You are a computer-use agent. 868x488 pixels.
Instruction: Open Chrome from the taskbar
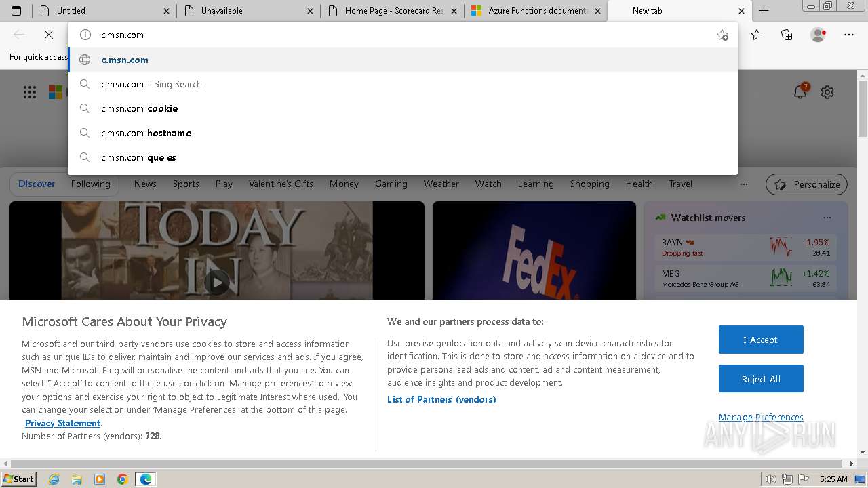123,479
